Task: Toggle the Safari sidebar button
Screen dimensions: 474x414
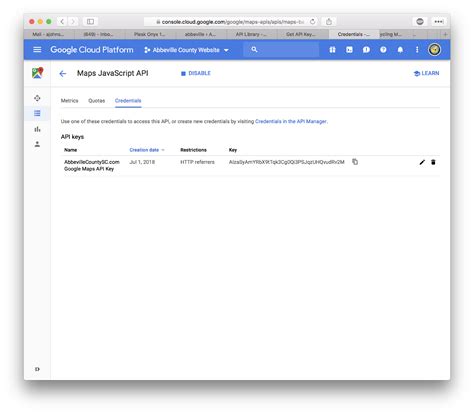Action: click(x=90, y=22)
